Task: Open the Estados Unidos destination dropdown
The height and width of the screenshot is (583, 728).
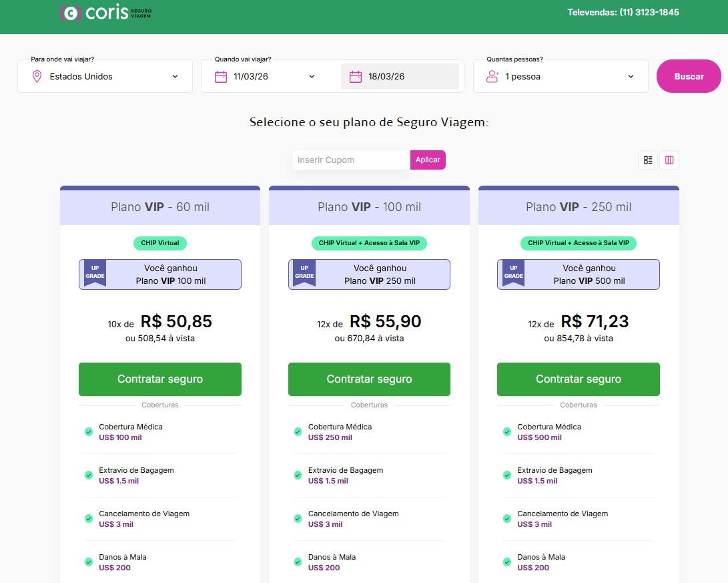Action: click(105, 76)
